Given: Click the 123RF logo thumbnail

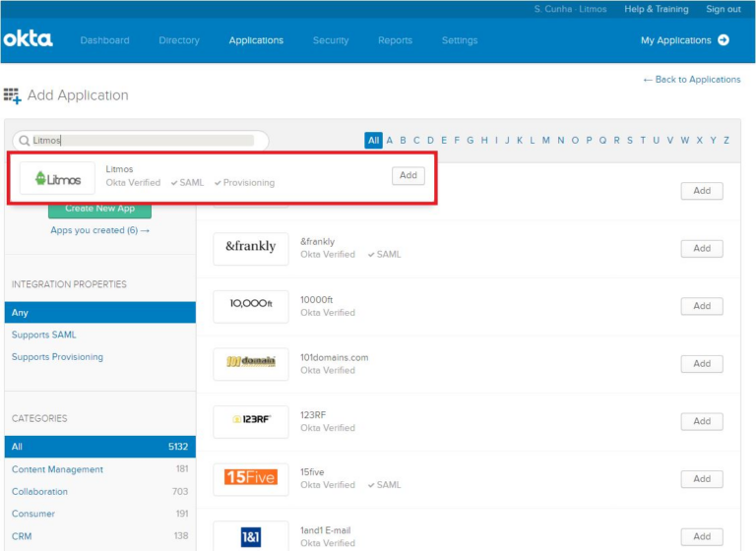Looking at the screenshot, I should click(x=251, y=421).
